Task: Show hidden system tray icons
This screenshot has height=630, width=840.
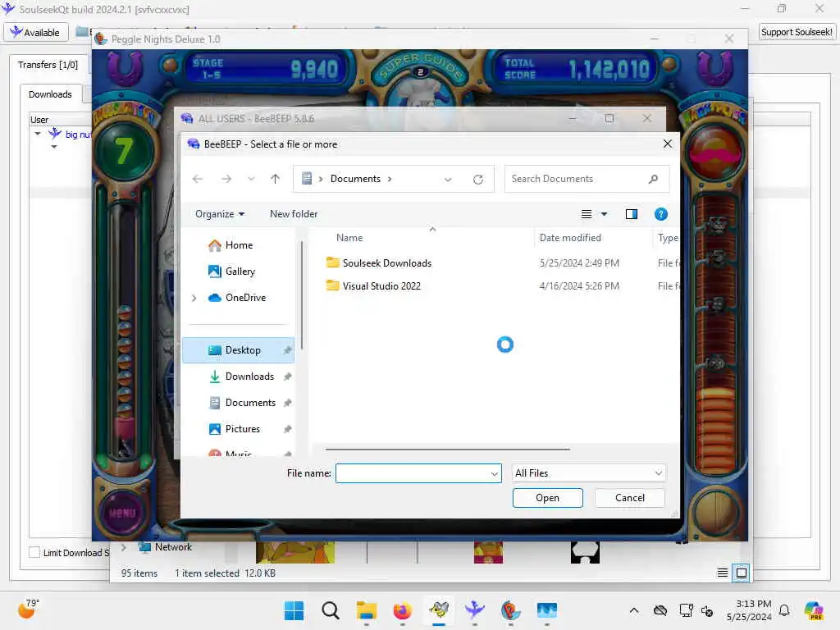Action: click(634, 610)
